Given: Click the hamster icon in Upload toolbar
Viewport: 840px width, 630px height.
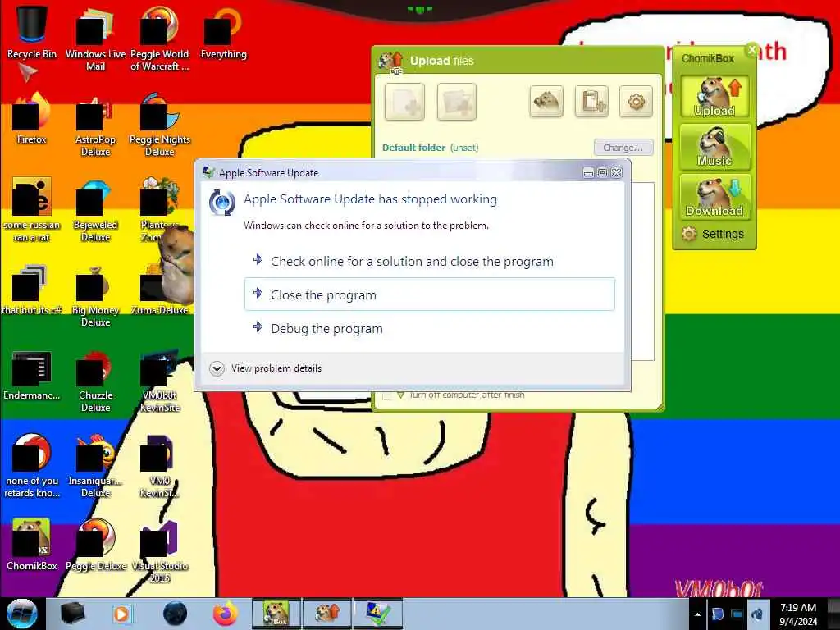Looking at the screenshot, I should pos(546,101).
